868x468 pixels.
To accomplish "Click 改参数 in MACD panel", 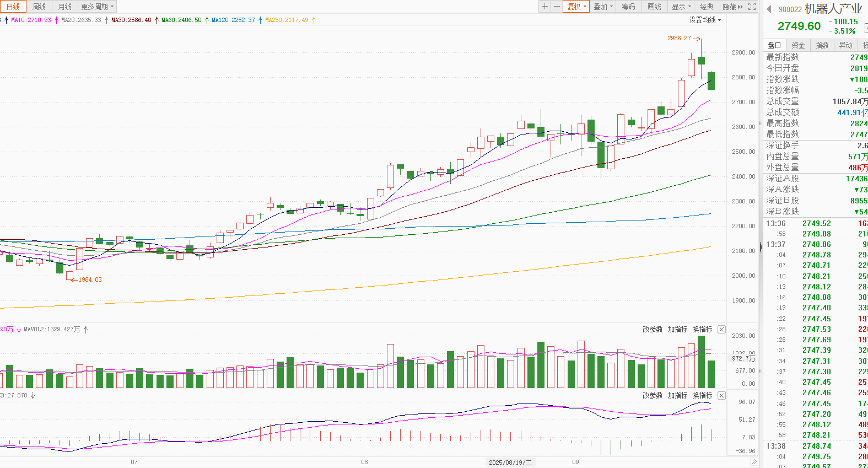I will click(x=653, y=395).
